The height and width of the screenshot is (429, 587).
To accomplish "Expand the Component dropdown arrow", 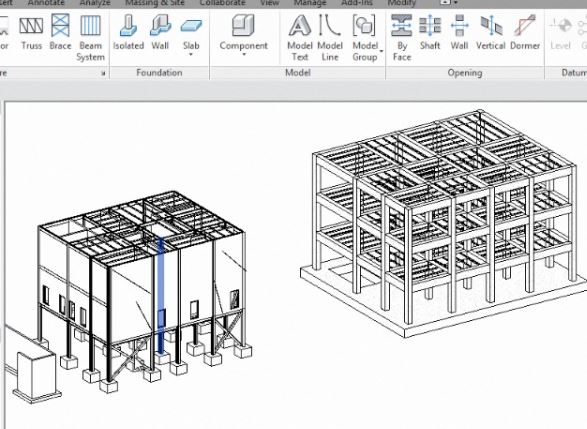I will tap(244, 55).
